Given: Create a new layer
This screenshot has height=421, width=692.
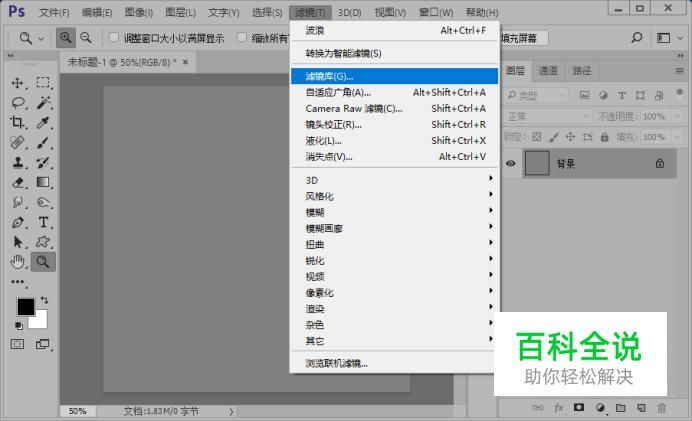Looking at the screenshot, I should click(x=641, y=408).
